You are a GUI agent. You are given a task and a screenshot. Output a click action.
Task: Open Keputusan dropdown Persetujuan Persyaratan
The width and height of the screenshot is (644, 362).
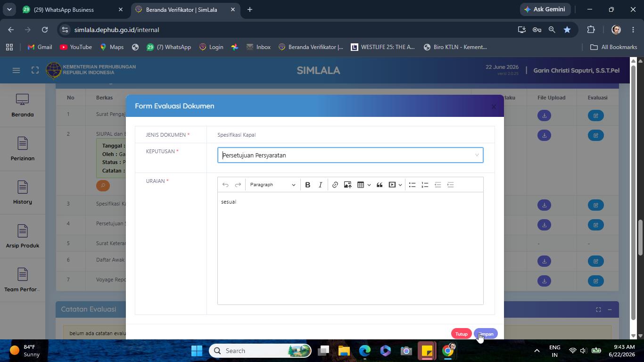(x=350, y=155)
